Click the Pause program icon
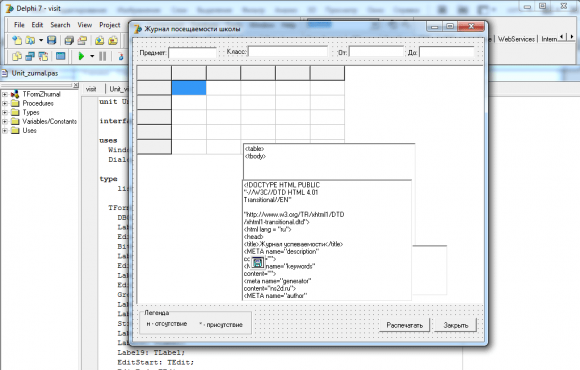 [x=102, y=56]
